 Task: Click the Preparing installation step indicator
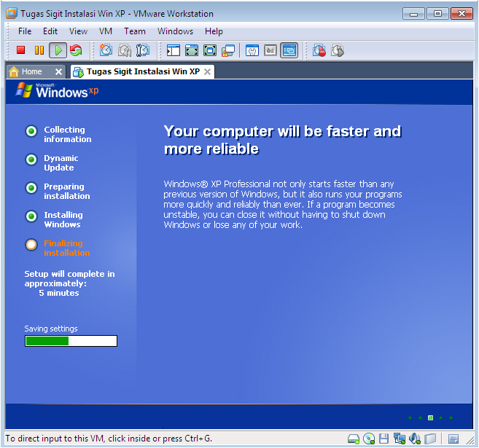coord(31,188)
